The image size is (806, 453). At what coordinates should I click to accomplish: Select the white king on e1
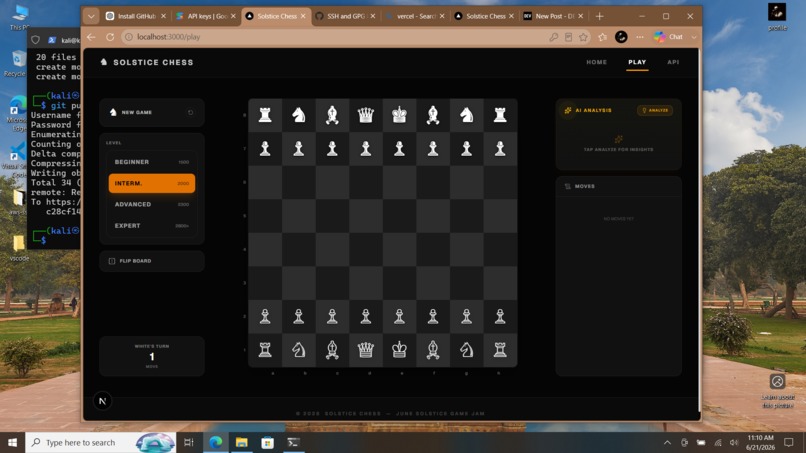point(399,350)
